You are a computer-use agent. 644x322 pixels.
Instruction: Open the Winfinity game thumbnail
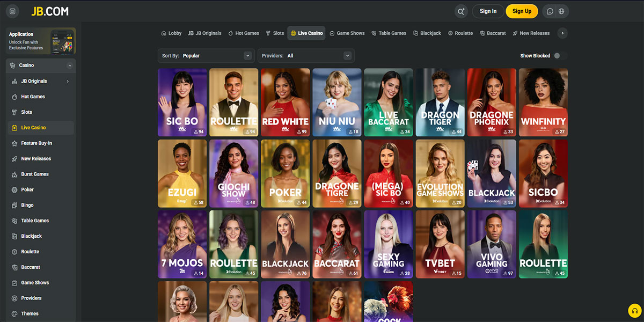point(543,102)
